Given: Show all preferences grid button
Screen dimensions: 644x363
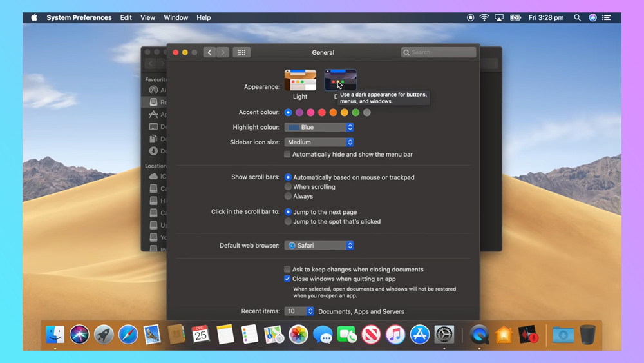Looking at the screenshot, I should 241,52.
